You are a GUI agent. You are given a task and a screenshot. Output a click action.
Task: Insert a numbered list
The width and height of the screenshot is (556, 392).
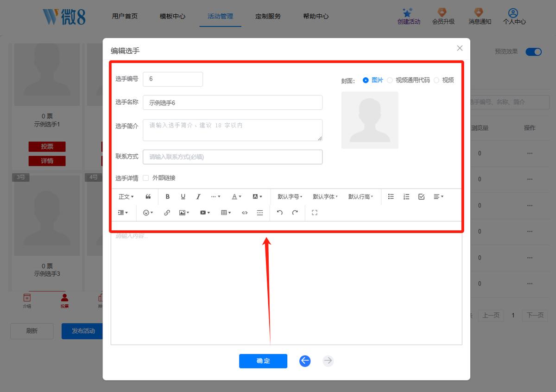(x=406, y=196)
